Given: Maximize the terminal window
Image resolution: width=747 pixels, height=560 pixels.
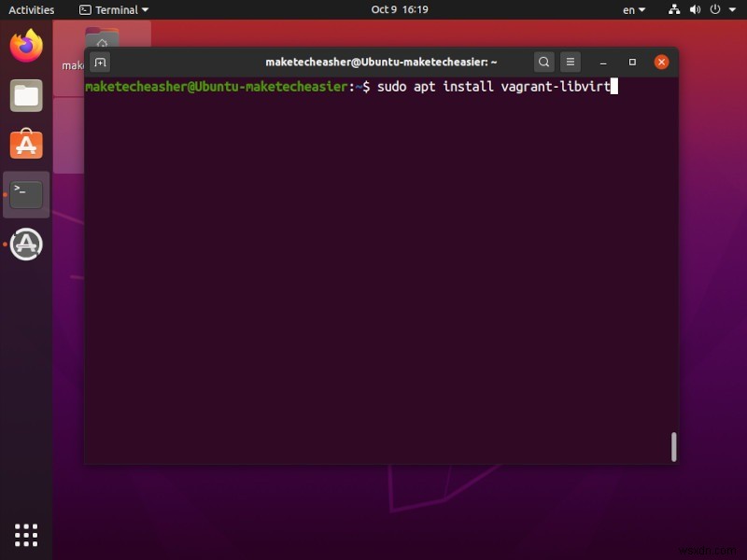Looking at the screenshot, I should click(x=632, y=62).
